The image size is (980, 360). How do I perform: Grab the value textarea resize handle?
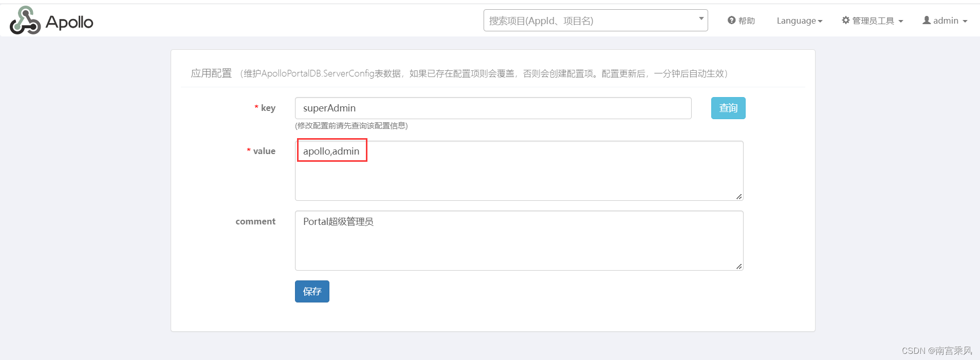[739, 196]
